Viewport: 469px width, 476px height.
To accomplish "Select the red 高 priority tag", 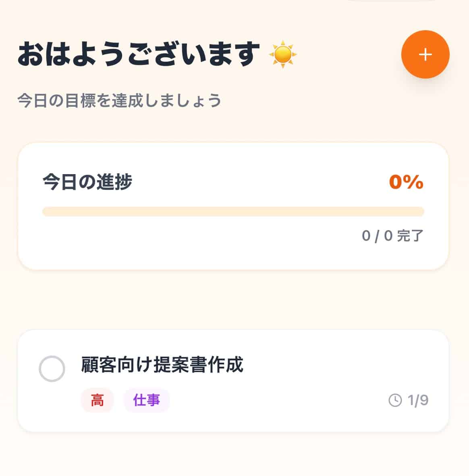I will [x=97, y=400].
